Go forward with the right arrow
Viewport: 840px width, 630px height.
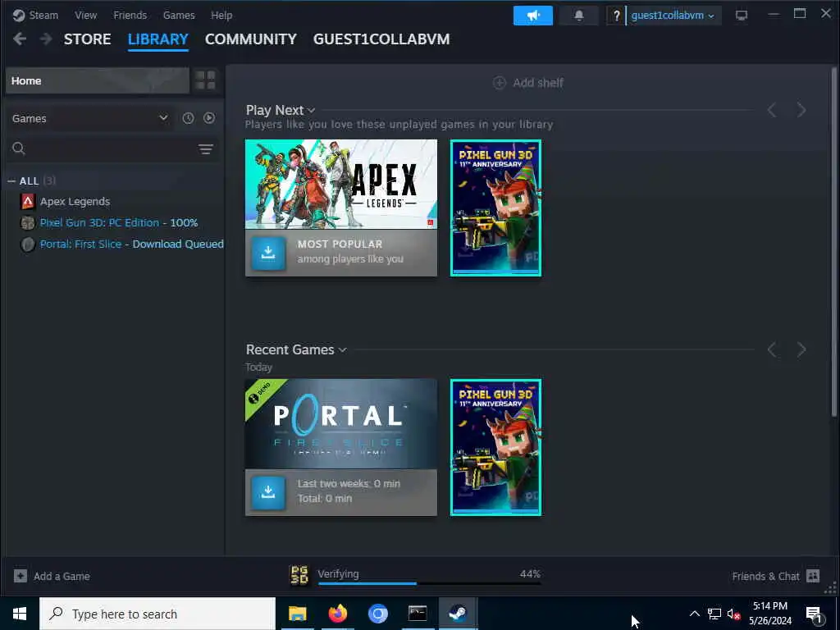click(46, 39)
